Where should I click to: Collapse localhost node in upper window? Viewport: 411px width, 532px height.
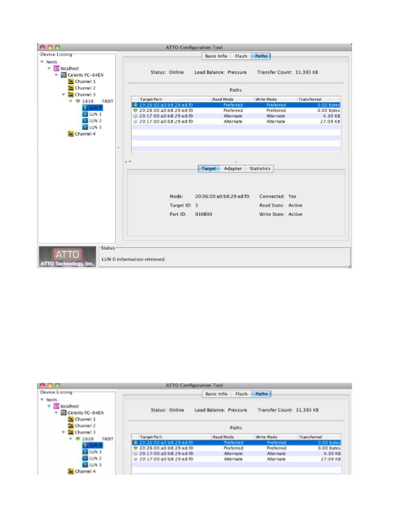coord(49,68)
